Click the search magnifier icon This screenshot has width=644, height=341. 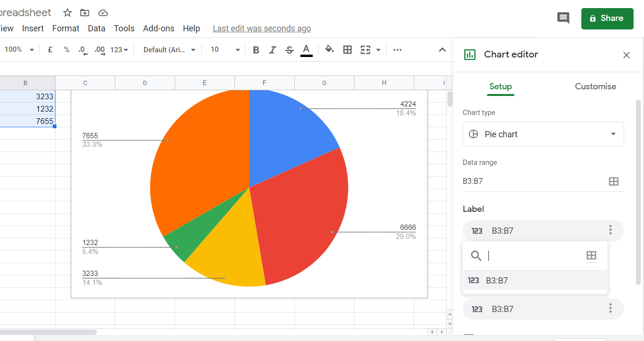click(x=476, y=256)
